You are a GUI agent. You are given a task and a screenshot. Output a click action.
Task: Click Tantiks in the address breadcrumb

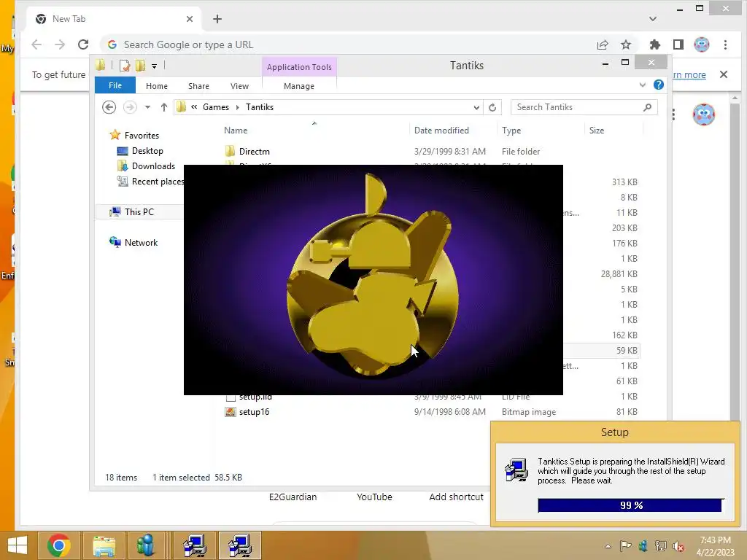260,107
